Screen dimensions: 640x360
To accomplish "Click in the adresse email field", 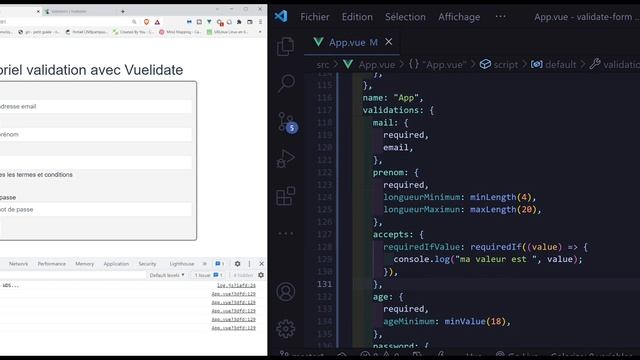I will 95,107.
